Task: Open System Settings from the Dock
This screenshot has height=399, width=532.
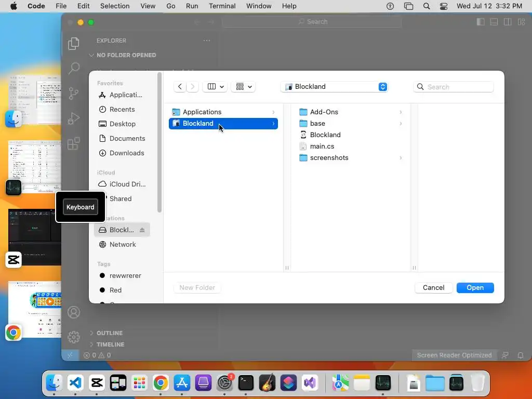Action: (224, 383)
